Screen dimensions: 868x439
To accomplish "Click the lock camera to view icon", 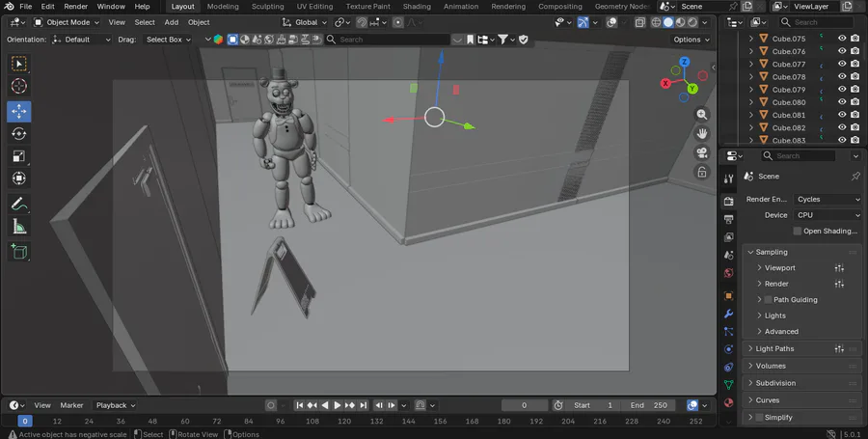I will point(702,172).
